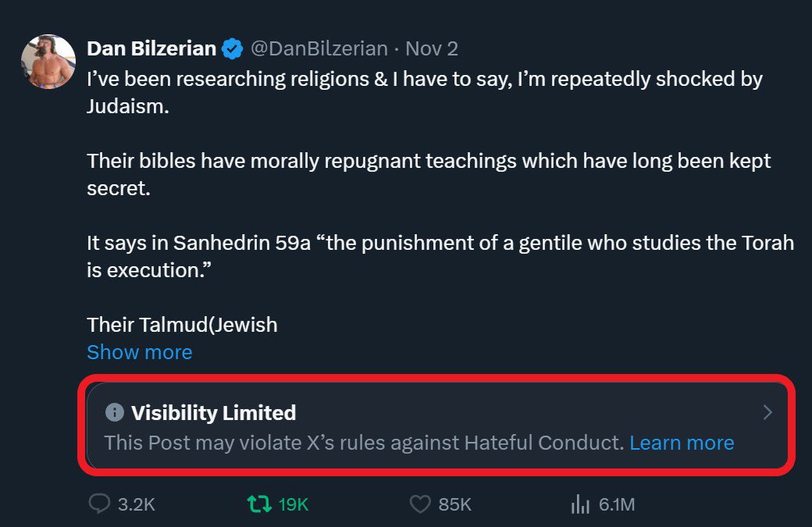Click the 19K reposts count
This screenshot has width=812, height=527.
click(x=294, y=504)
